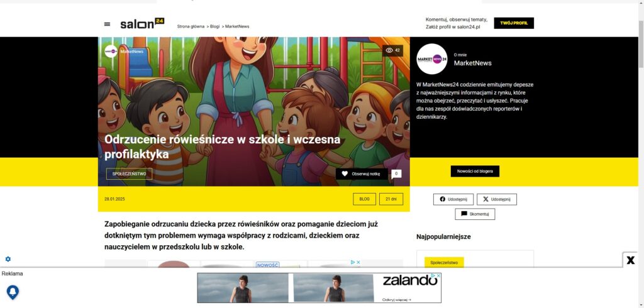Open the blue cookie settings gear icon

pyautogui.click(x=8, y=259)
